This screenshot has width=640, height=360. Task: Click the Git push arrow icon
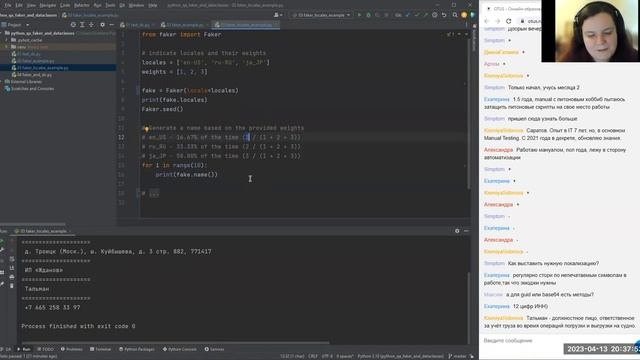(425, 15)
